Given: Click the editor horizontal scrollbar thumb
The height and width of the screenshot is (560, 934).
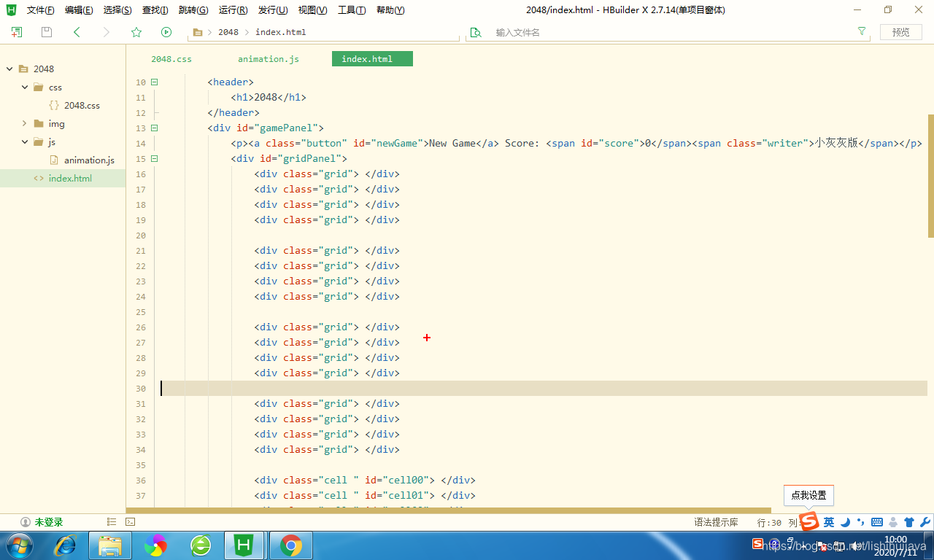Looking at the screenshot, I should (x=449, y=510).
